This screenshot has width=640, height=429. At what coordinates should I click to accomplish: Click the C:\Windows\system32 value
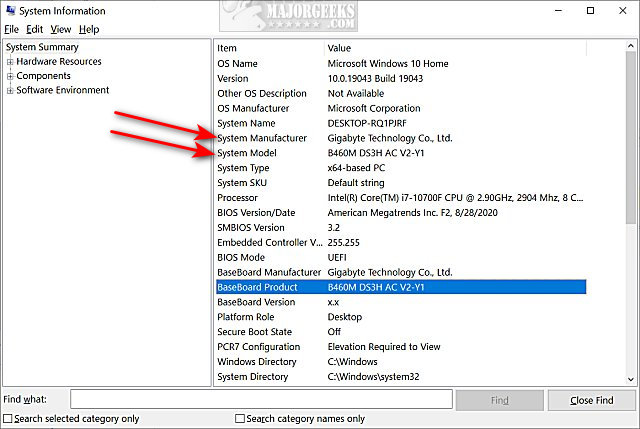[x=373, y=376]
